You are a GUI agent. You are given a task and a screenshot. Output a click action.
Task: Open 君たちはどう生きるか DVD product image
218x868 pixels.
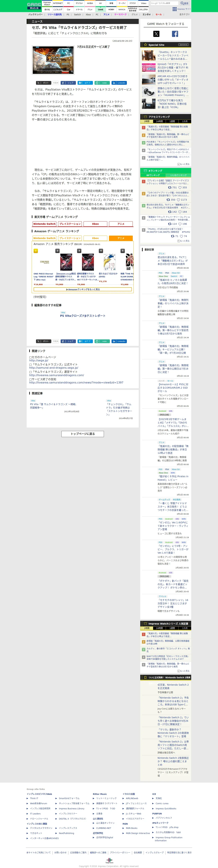[109, 262]
